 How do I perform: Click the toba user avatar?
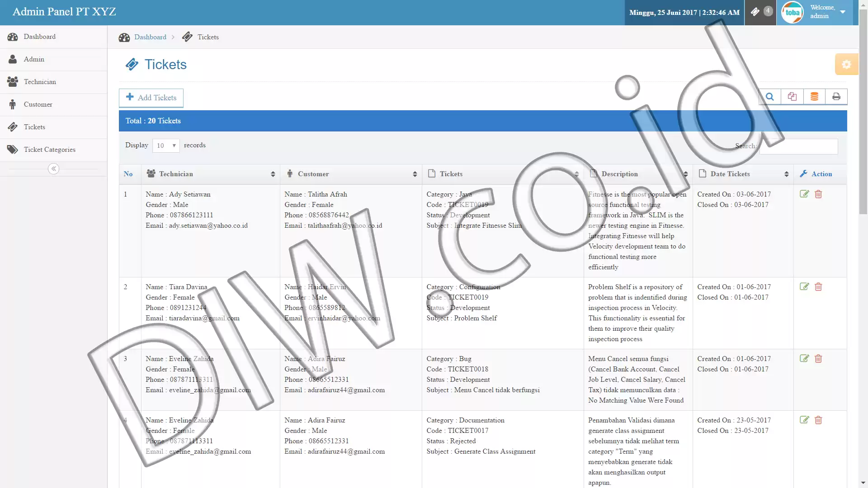click(x=792, y=12)
